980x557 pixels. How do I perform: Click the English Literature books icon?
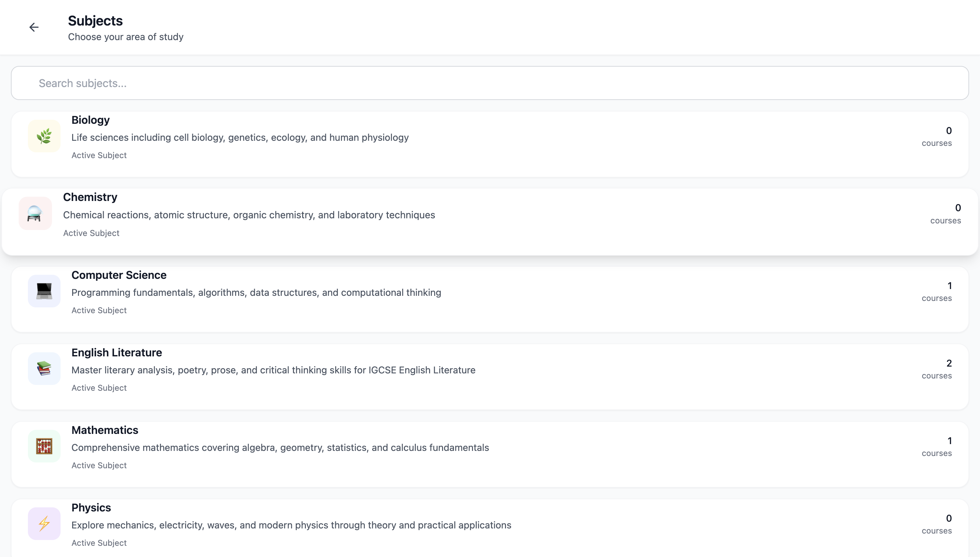(44, 368)
